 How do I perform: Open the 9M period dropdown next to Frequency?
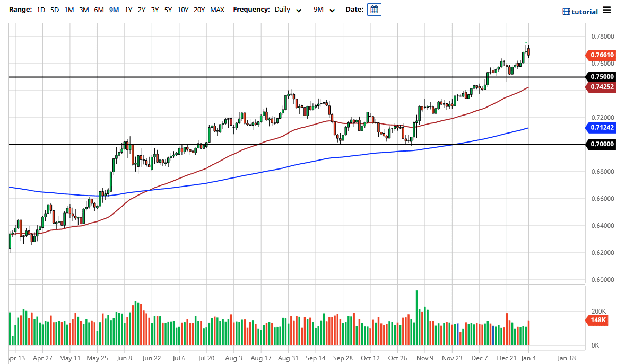(324, 10)
